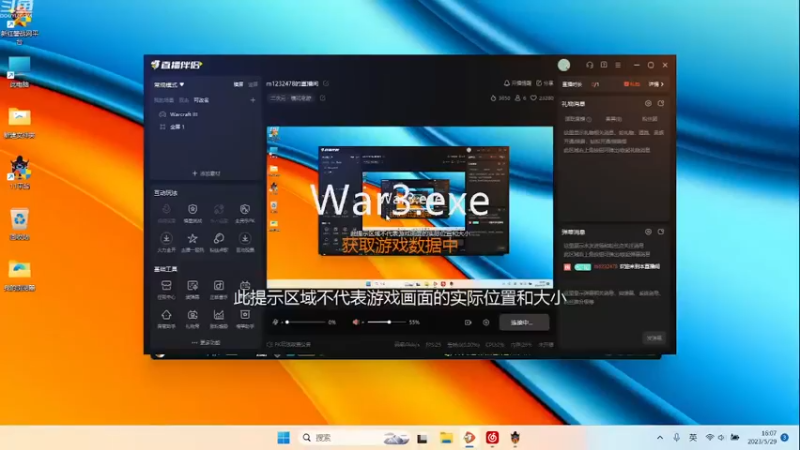Select the 可改名 scene tab

click(x=201, y=100)
